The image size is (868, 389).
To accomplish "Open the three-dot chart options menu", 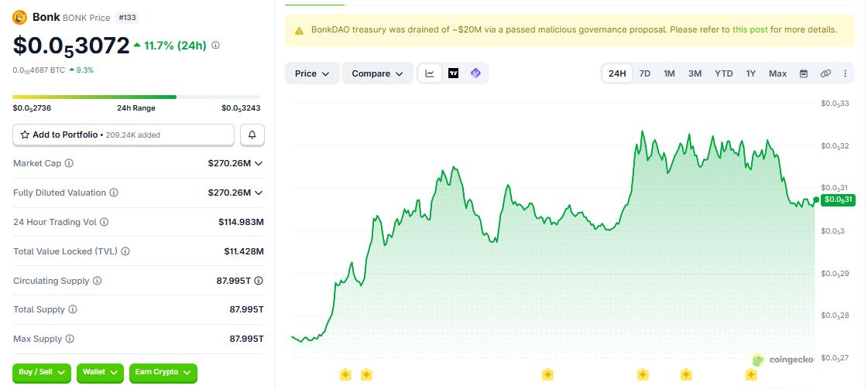I will [x=846, y=73].
